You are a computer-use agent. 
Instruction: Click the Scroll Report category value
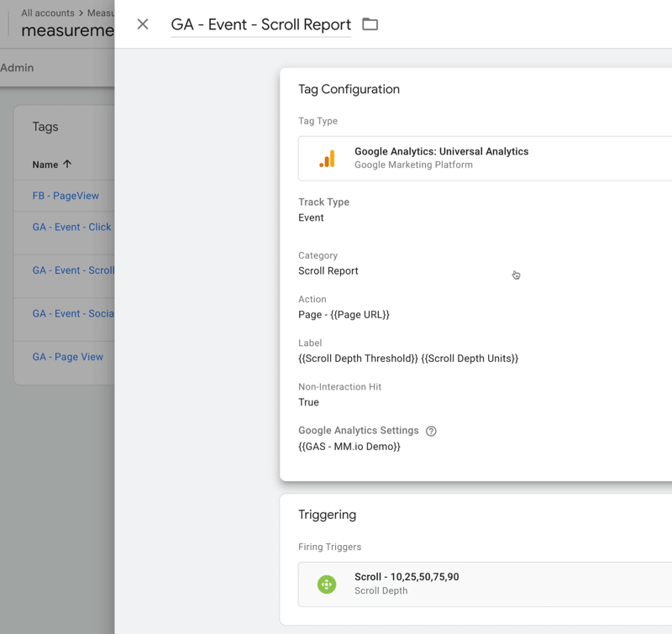click(x=328, y=271)
